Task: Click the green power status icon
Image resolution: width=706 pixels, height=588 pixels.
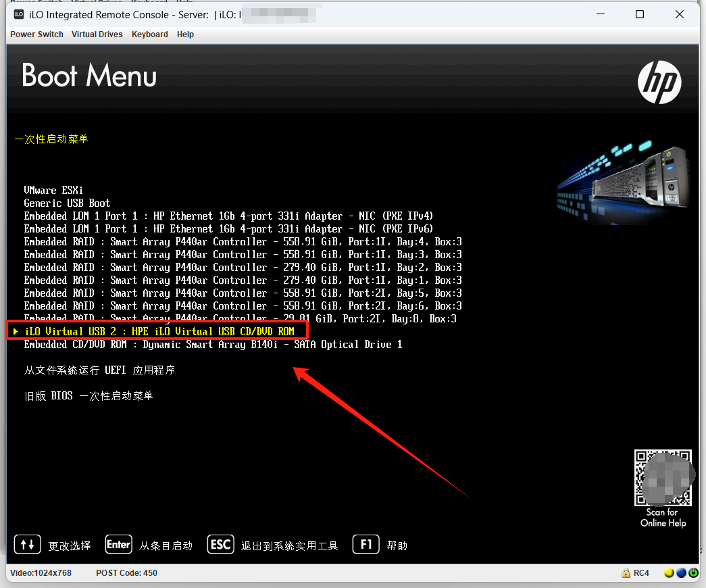Action: [693, 573]
